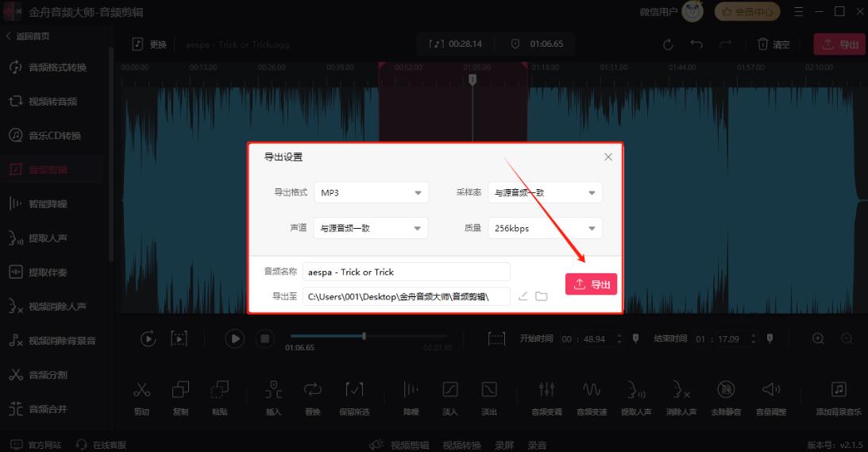Click the 淡入 fade-in tool
This screenshot has height=452, width=868.
click(x=450, y=398)
